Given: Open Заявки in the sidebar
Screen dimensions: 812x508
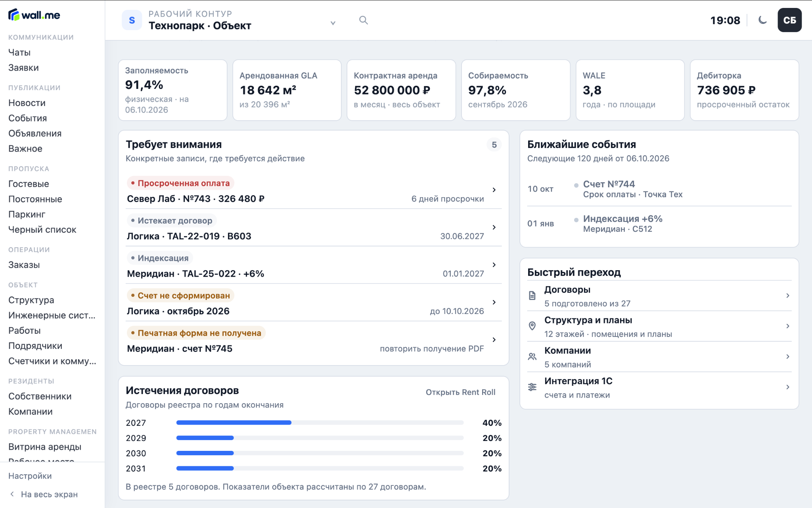Looking at the screenshot, I should (x=23, y=68).
